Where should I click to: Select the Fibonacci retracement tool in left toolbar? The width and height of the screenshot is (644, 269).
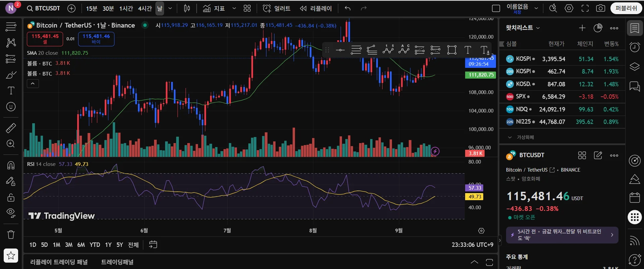[11, 59]
